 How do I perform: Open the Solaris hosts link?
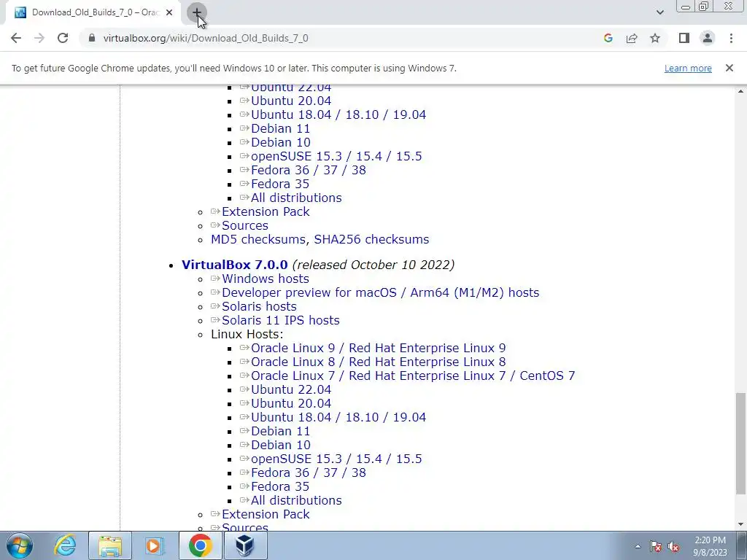pyautogui.click(x=259, y=306)
